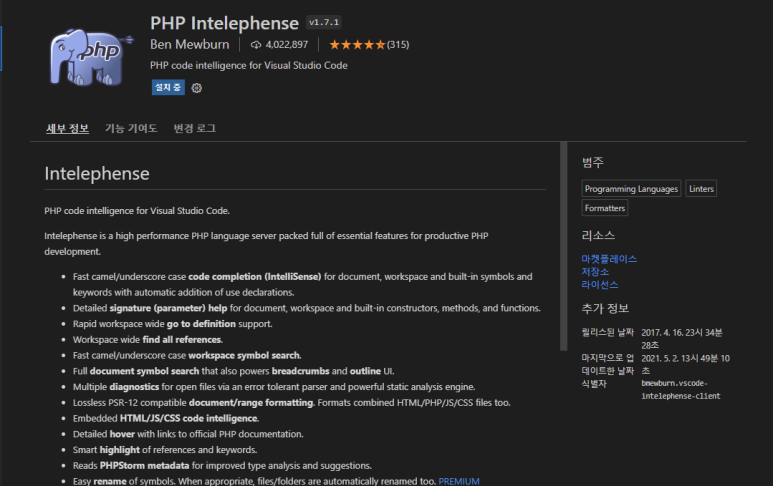Open the 변경 로그 tab

tap(195, 129)
